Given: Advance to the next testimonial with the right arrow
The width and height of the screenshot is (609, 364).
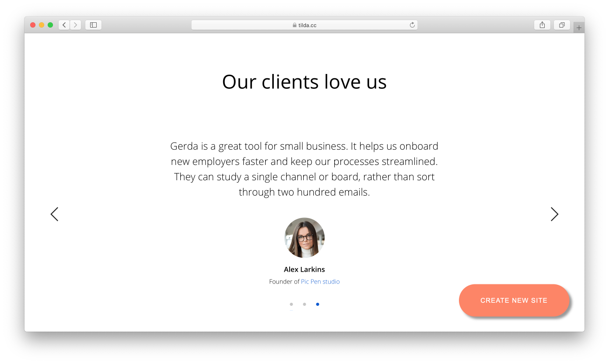Looking at the screenshot, I should point(554,214).
